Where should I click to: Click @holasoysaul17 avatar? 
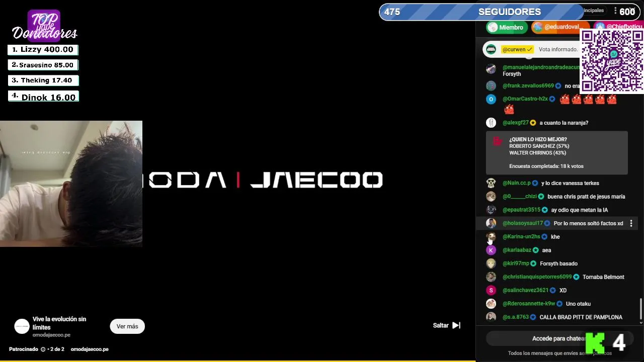[491, 223]
